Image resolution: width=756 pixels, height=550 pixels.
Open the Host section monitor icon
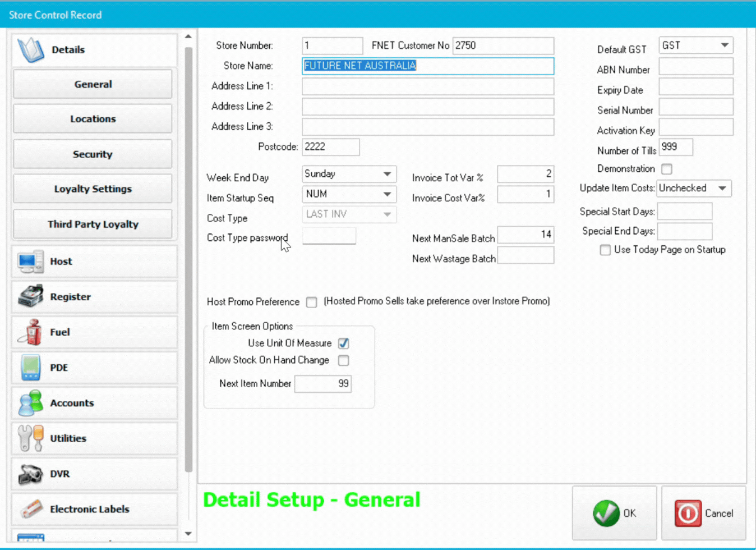(x=30, y=262)
